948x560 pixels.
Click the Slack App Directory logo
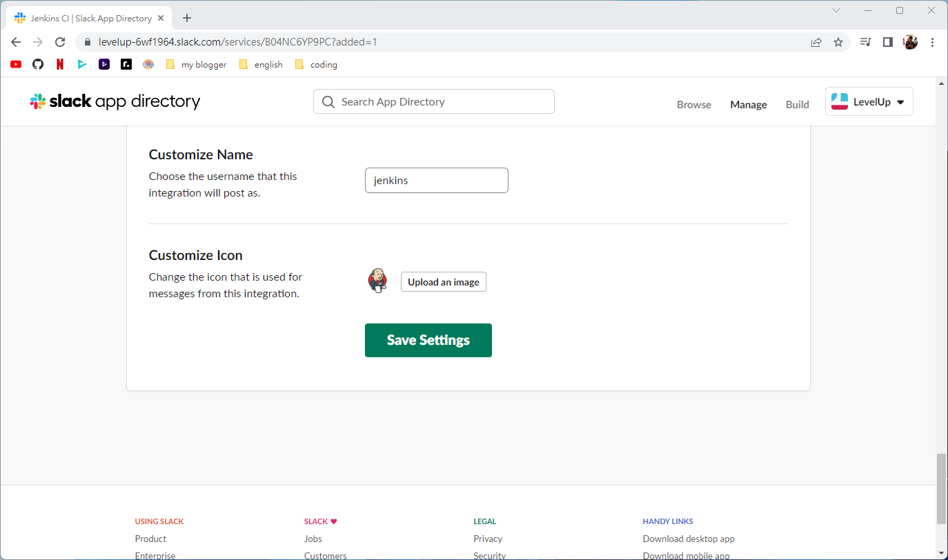[115, 101]
